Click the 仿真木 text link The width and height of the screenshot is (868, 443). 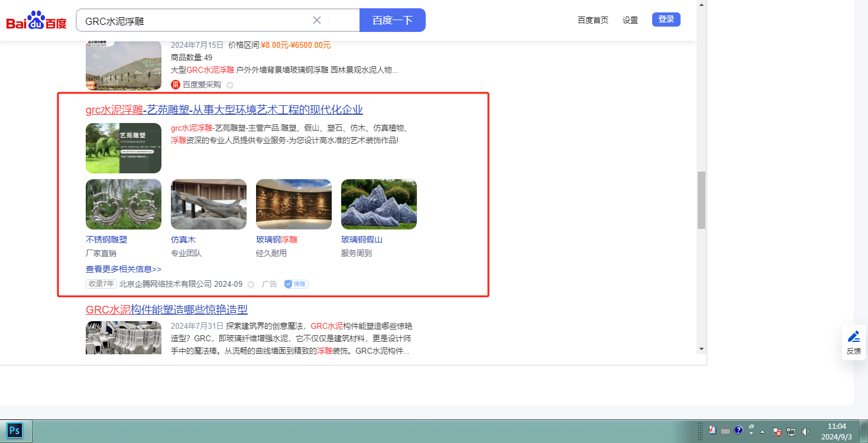(183, 240)
